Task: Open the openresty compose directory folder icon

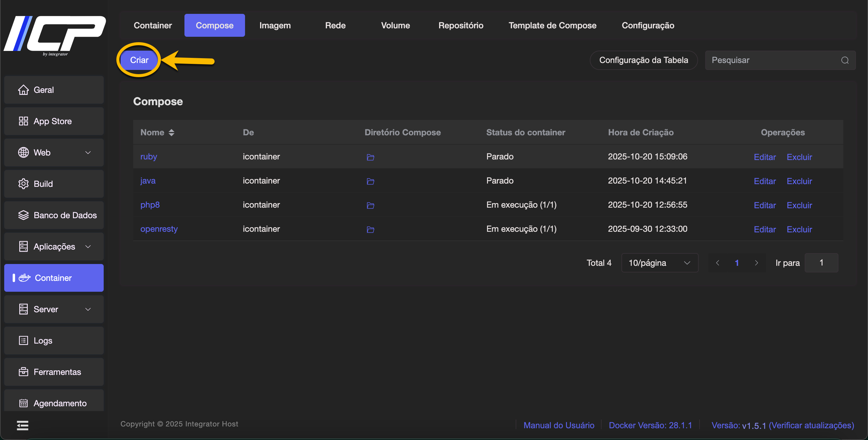Action: point(370,229)
